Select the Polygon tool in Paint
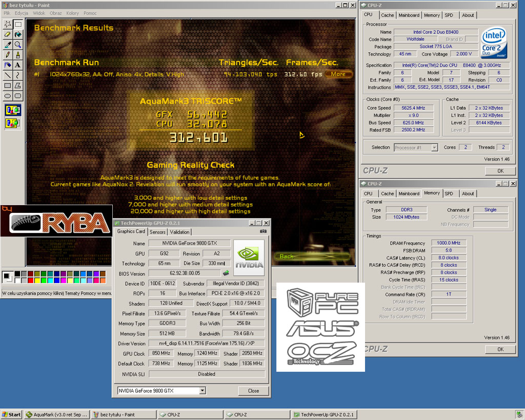 [18, 86]
